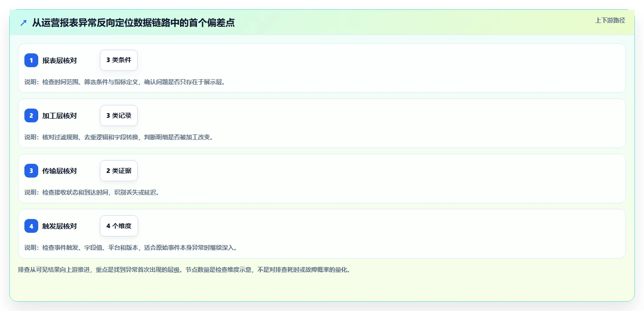Click step number 1 badge
Screen dimensions: 644x311
31,60
